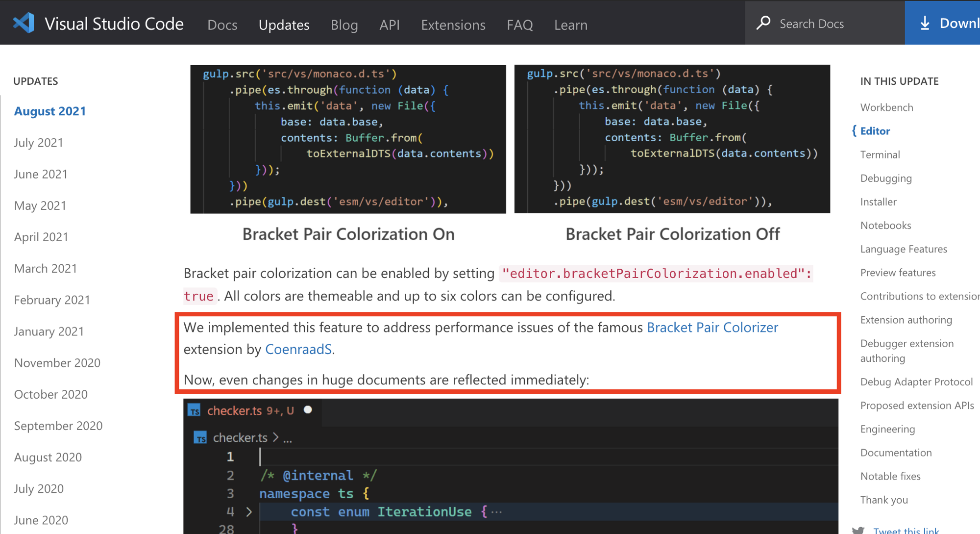Open the CoenraadS link
The width and height of the screenshot is (980, 534).
tap(298, 349)
